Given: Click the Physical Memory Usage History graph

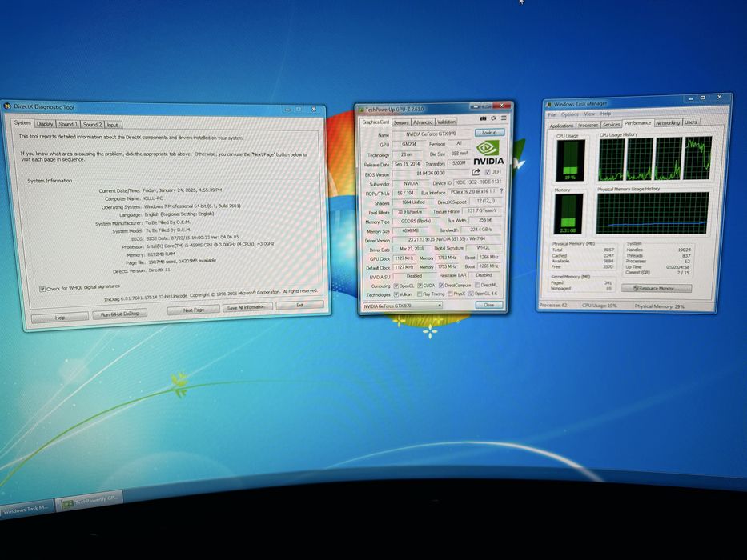Looking at the screenshot, I should tap(653, 213).
